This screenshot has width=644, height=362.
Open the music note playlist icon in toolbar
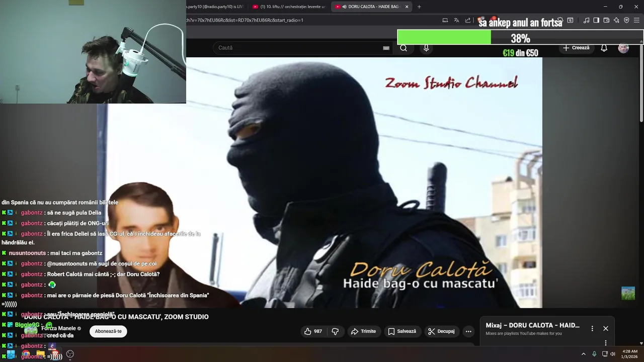[586, 20]
